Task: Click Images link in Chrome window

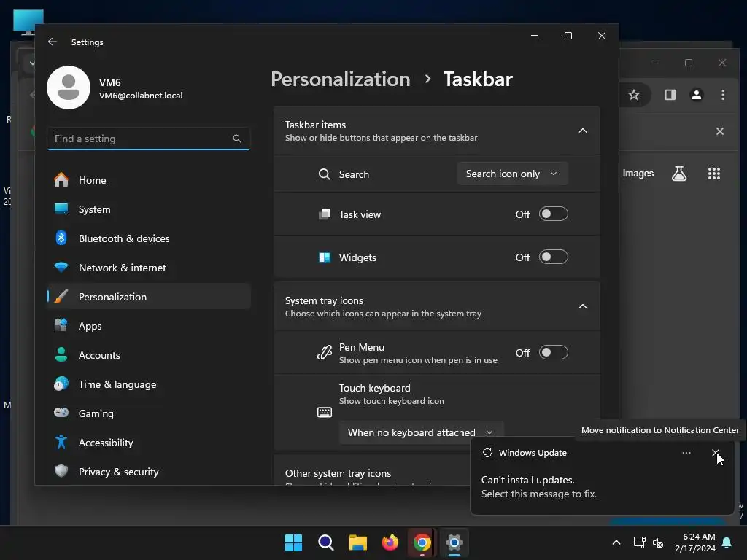Action: (x=638, y=174)
